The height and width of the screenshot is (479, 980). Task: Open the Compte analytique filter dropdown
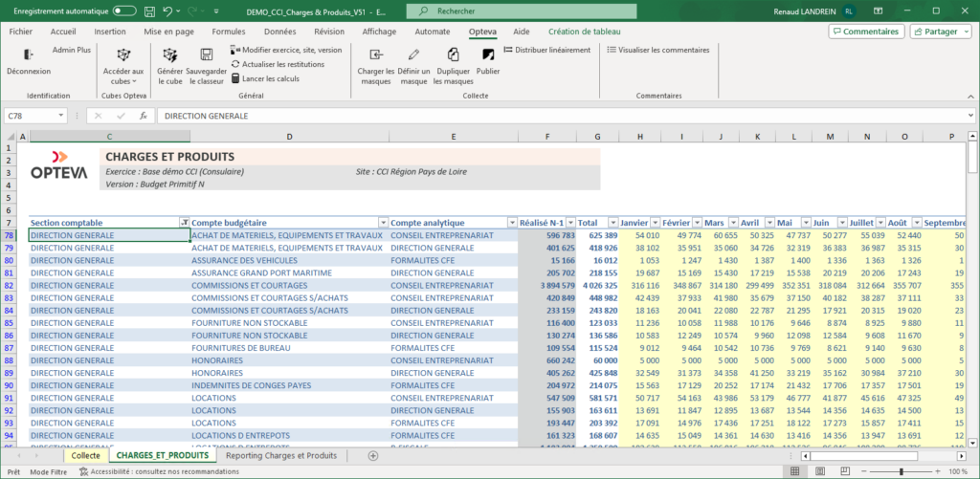pos(511,222)
